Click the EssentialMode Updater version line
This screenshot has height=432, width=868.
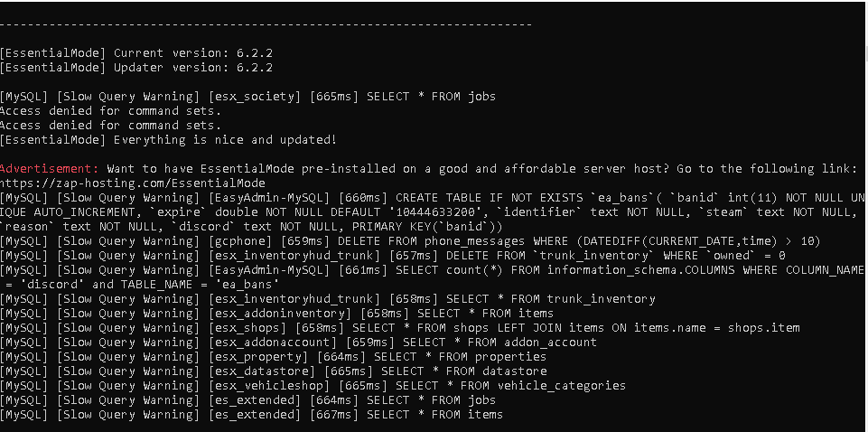(136, 68)
